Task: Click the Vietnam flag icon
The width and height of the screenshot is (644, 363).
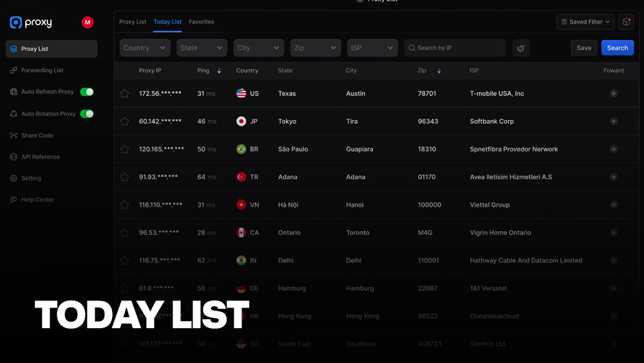Action: [241, 205]
